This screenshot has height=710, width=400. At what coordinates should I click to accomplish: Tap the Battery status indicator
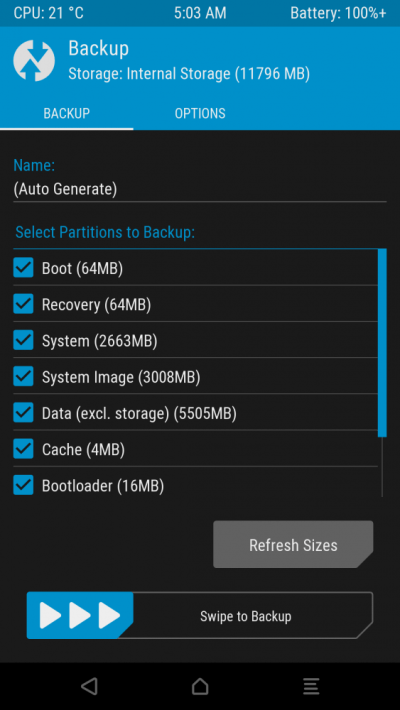tap(338, 13)
